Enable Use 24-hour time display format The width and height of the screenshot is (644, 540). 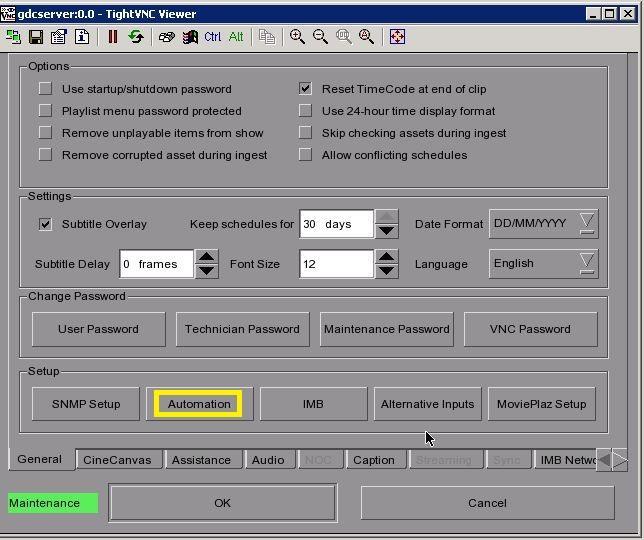pyautogui.click(x=305, y=111)
